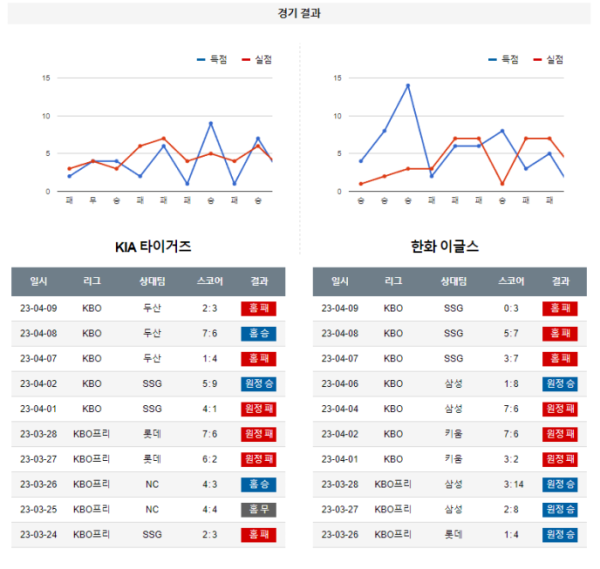This screenshot has width=600, height=569.
Task: Click the y-axis label 15 in KIA chart
Action: (x=46, y=78)
